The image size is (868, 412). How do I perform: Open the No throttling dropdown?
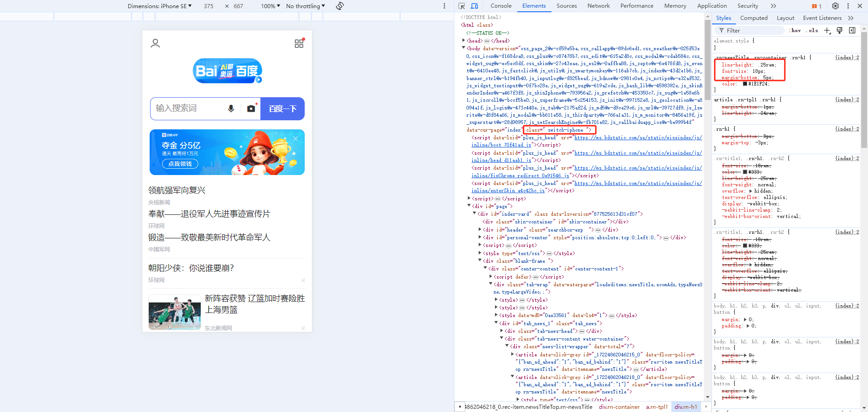click(306, 6)
